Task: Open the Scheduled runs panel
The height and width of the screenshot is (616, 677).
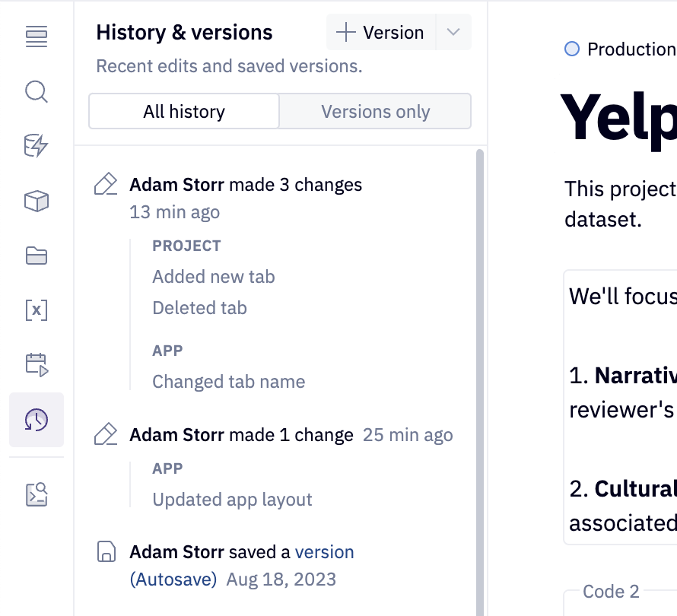Action: tap(36, 364)
